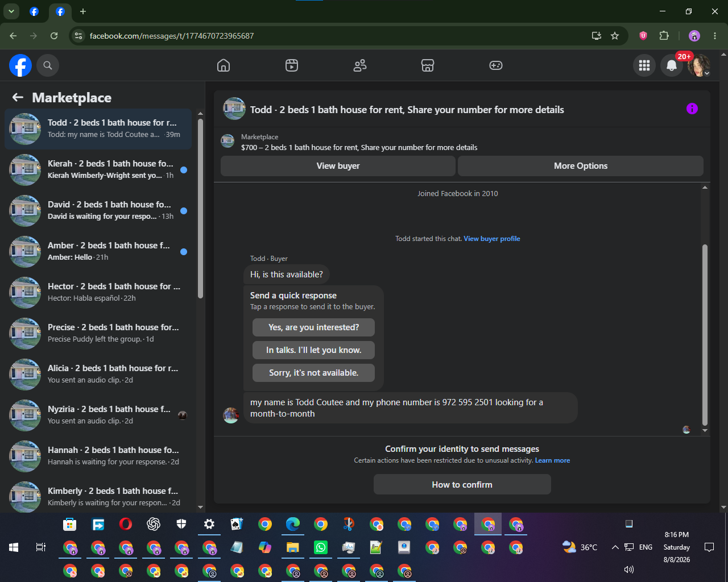728x582 pixels.
Task: Expand the tab search dropdown
Action: pos(11,11)
